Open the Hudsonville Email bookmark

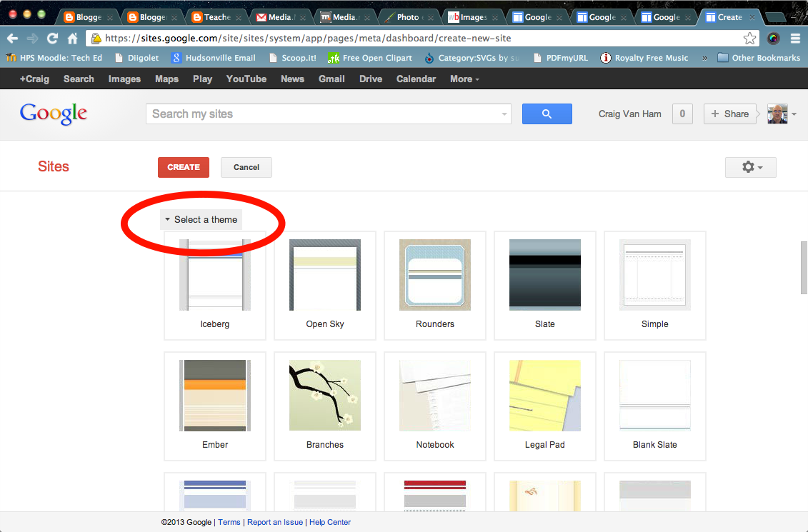(x=214, y=58)
